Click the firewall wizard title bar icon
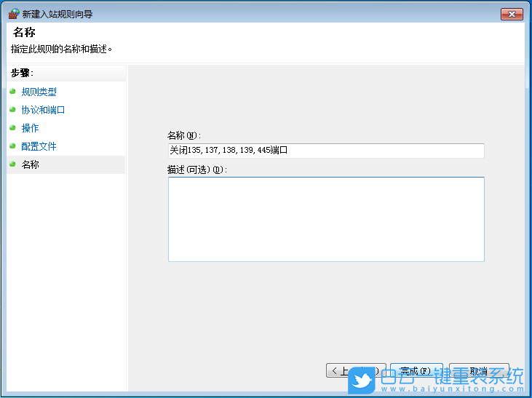Image resolution: width=532 pixels, height=398 pixels. pyautogui.click(x=14, y=14)
